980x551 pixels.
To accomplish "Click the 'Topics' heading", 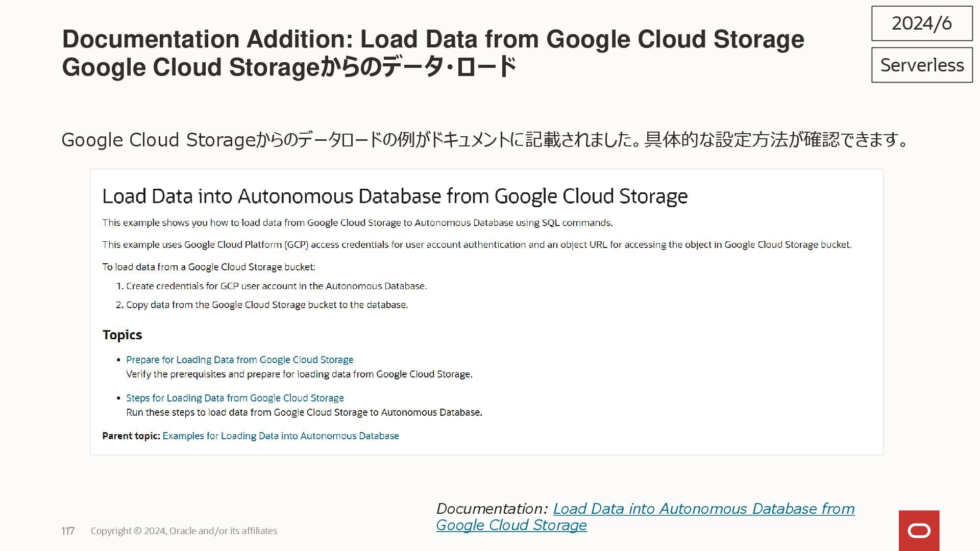I will tap(122, 335).
